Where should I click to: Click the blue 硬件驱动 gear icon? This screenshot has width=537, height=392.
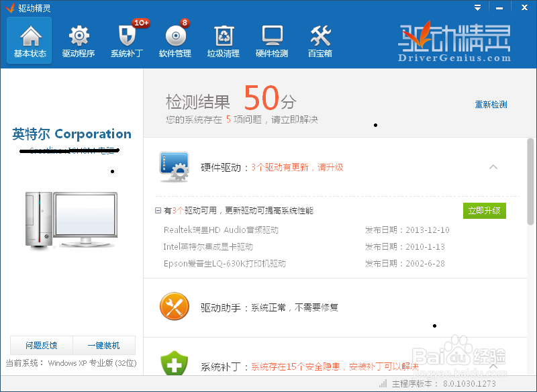[173, 166]
